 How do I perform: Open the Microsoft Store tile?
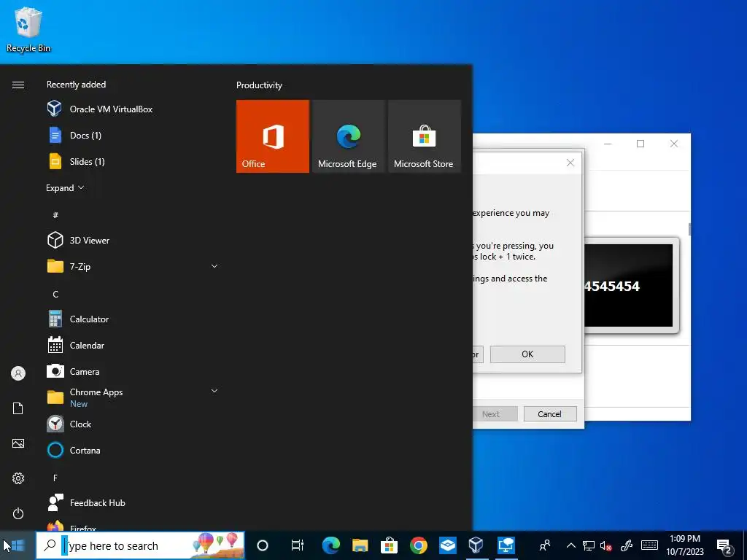(x=425, y=136)
